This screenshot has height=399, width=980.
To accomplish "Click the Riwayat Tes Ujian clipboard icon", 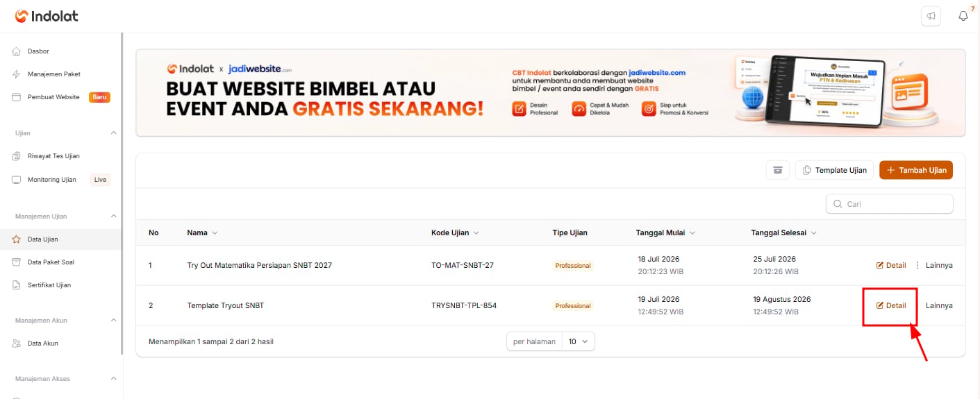I will click(x=17, y=156).
